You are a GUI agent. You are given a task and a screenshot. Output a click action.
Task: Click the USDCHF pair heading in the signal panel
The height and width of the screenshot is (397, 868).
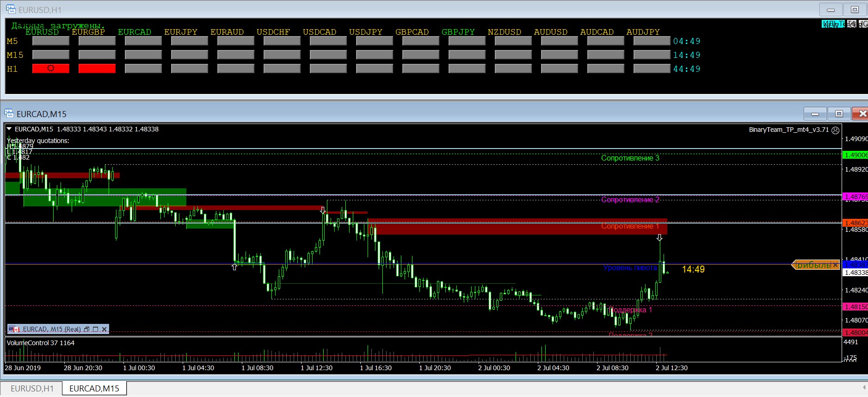(273, 32)
